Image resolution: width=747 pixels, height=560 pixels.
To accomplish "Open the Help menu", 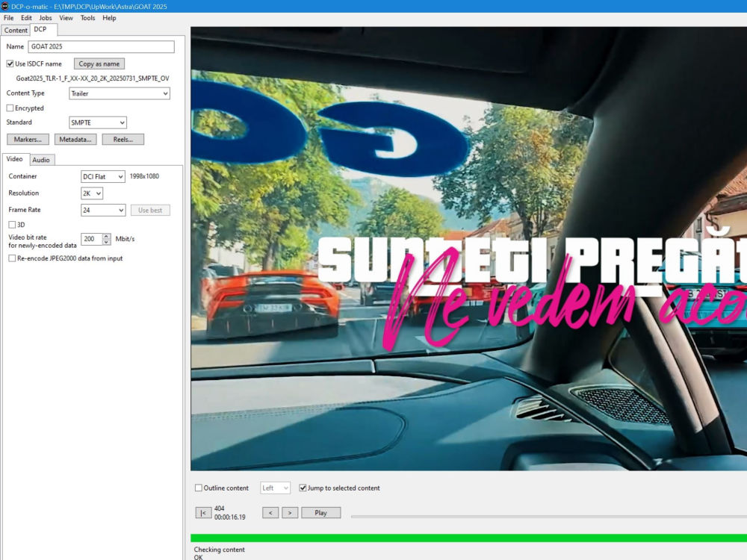I will click(109, 18).
